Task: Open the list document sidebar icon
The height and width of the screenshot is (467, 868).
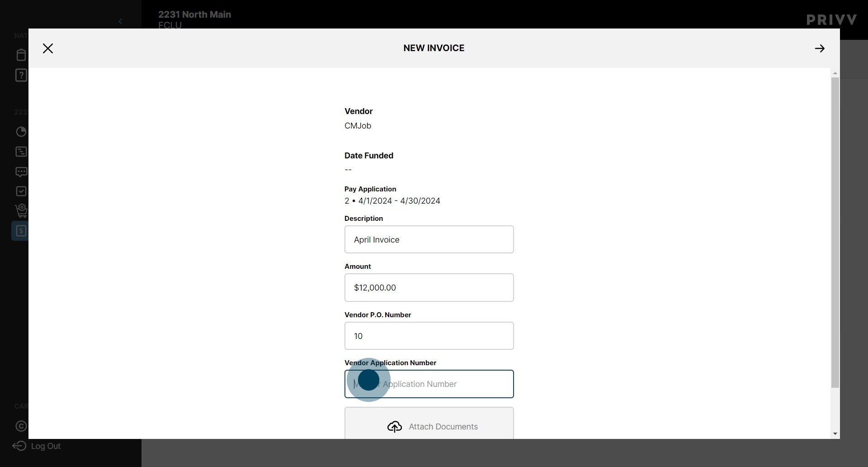Action: [x=21, y=152]
